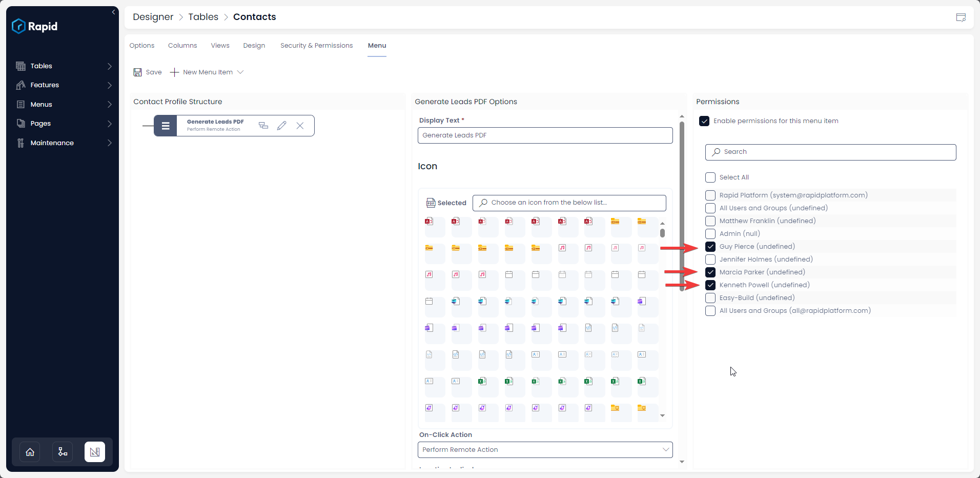980x478 pixels.
Task: Select the workflow icon in bottom sidebar
Action: (62, 452)
